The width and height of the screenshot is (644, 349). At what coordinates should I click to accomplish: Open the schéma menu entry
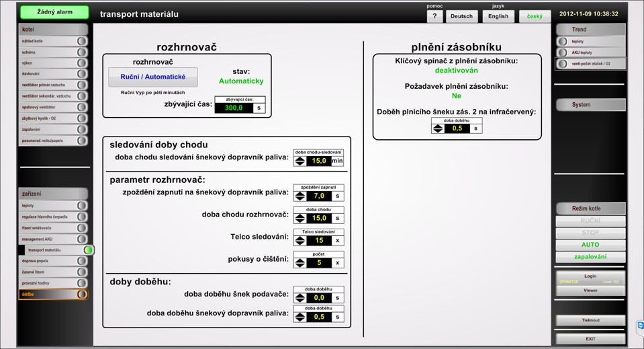click(53, 52)
